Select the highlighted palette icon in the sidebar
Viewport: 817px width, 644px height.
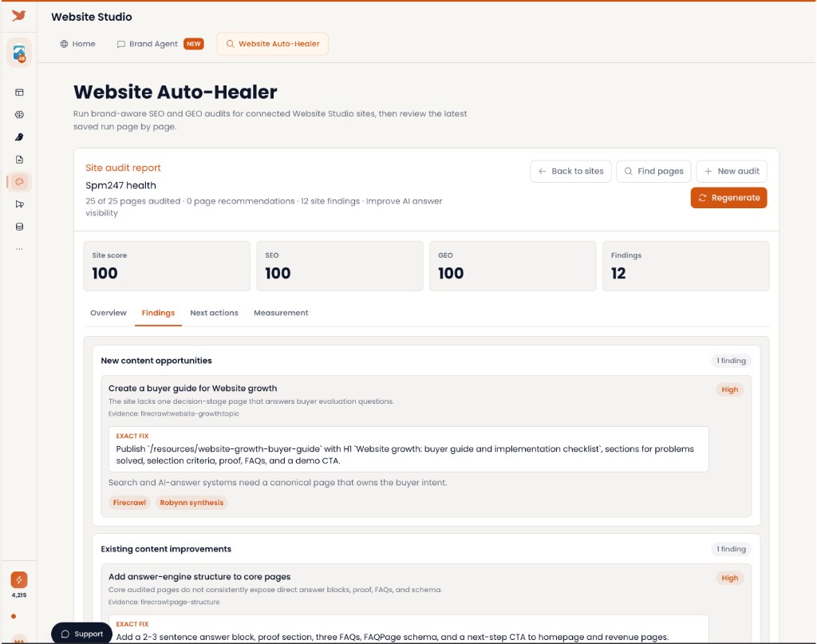tap(19, 182)
